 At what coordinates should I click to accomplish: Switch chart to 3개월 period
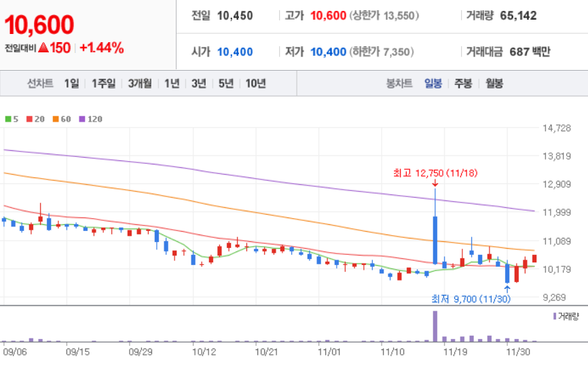tap(140, 84)
